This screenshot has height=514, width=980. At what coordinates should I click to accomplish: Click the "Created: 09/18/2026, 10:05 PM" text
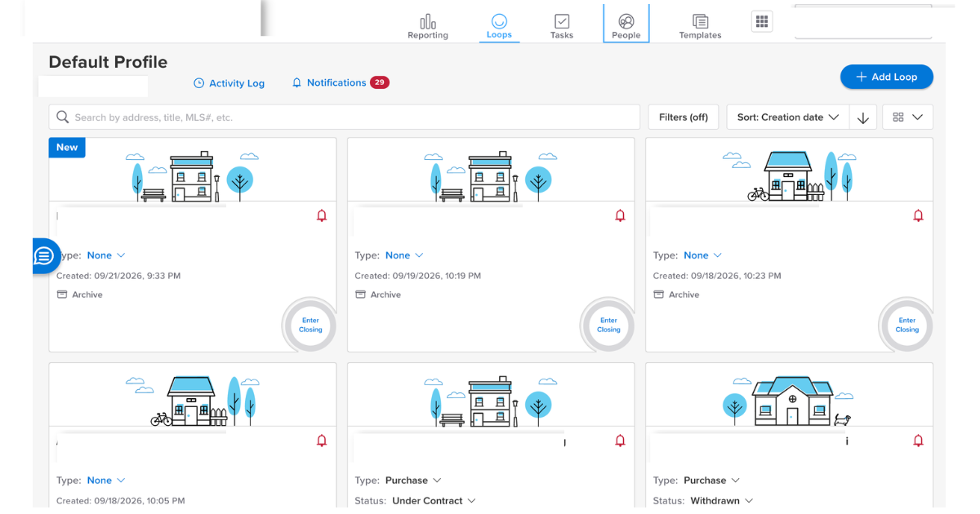click(x=121, y=501)
